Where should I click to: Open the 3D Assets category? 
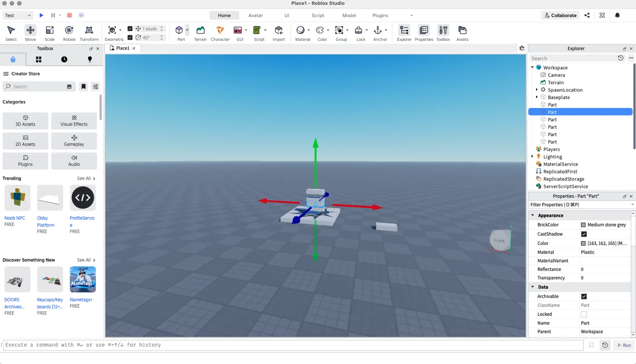(x=25, y=121)
